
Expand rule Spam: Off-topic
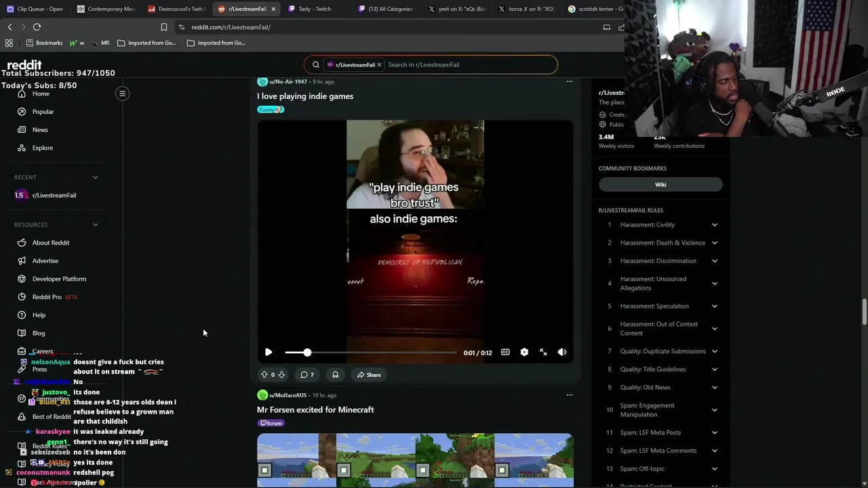[x=662, y=469]
